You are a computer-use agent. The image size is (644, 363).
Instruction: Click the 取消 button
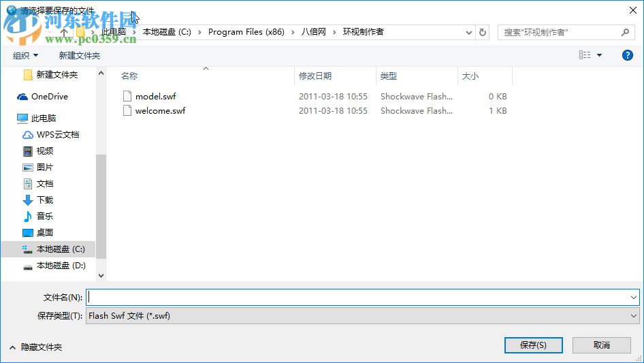pyautogui.click(x=601, y=345)
